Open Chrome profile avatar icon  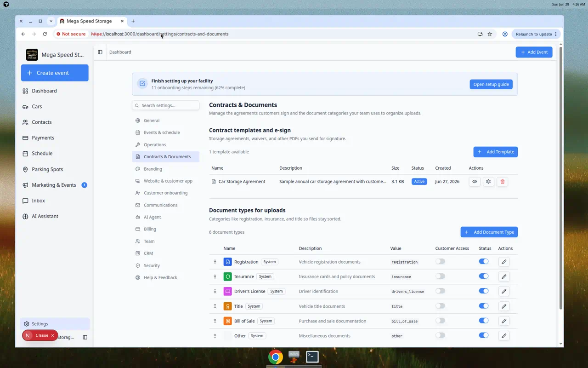tap(505, 34)
